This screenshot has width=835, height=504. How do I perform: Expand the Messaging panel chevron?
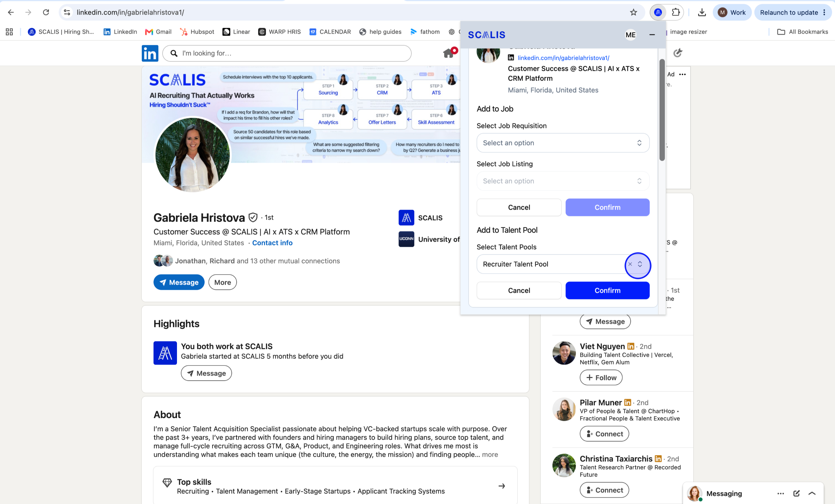pyautogui.click(x=812, y=494)
